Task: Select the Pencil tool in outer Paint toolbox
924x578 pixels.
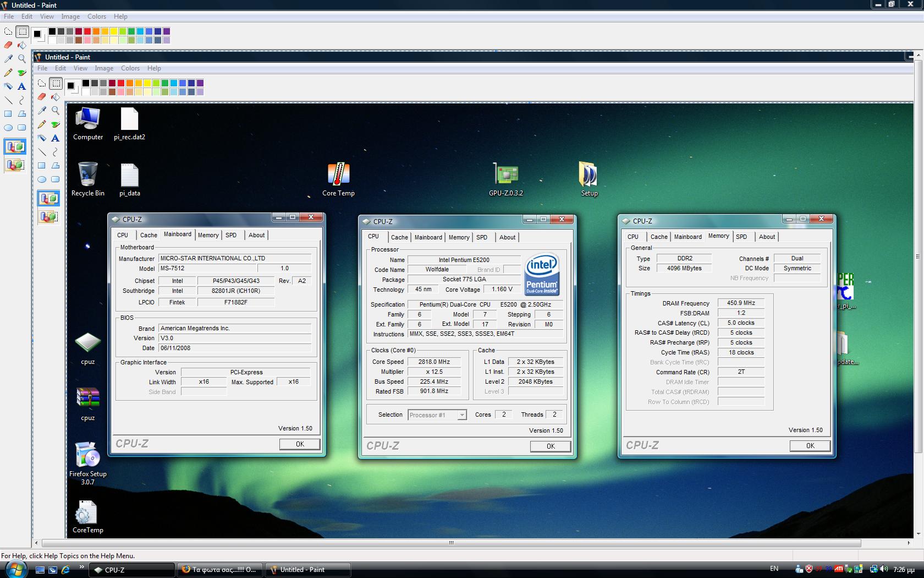Action: (8, 72)
